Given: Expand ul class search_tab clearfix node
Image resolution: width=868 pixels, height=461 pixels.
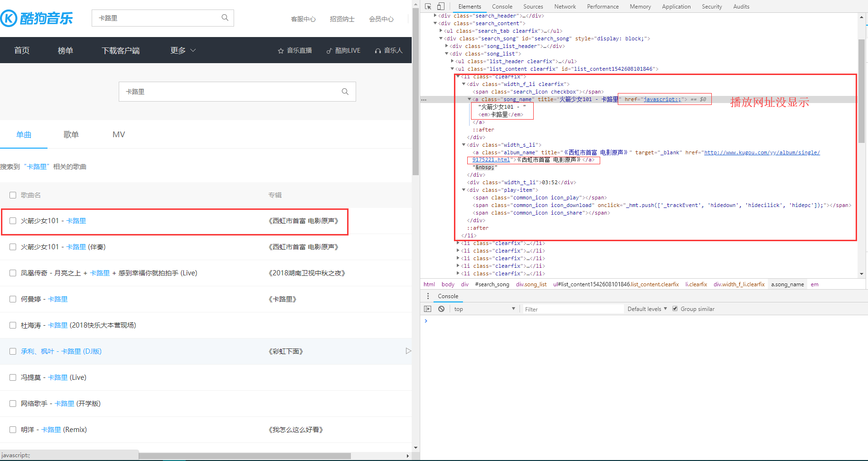Looking at the screenshot, I should (441, 31).
